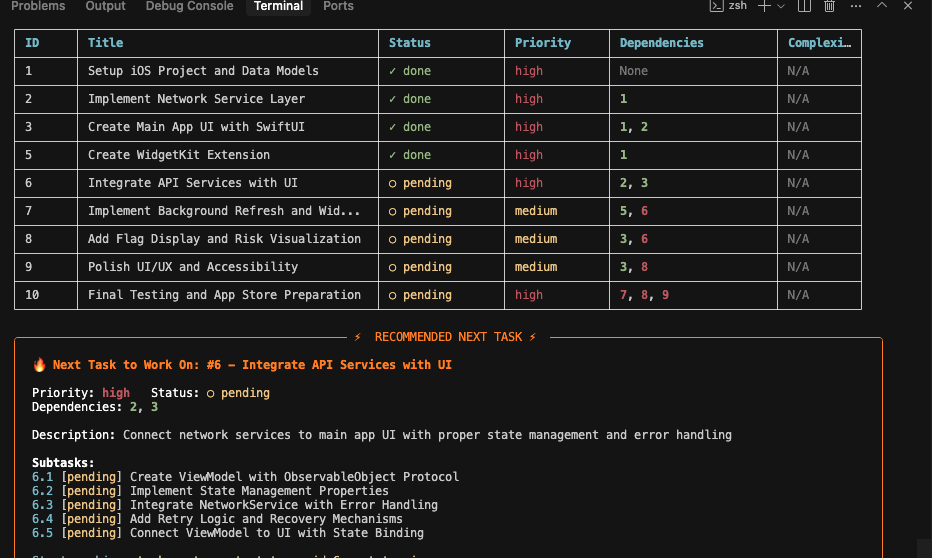Close the terminal panel
The height and width of the screenshot is (558, 932).
coord(908,6)
